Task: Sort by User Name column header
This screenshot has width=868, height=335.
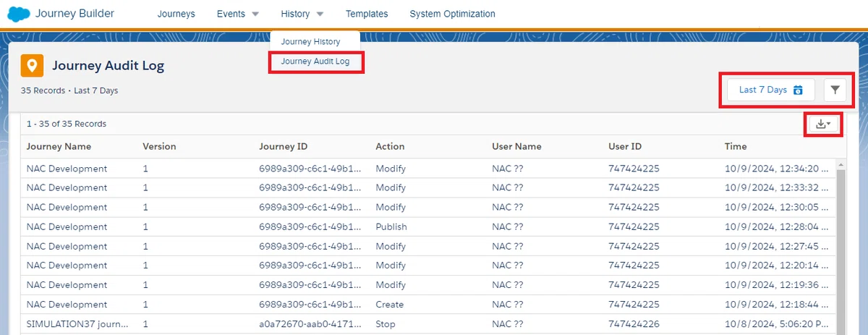Action: [x=516, y=146]
